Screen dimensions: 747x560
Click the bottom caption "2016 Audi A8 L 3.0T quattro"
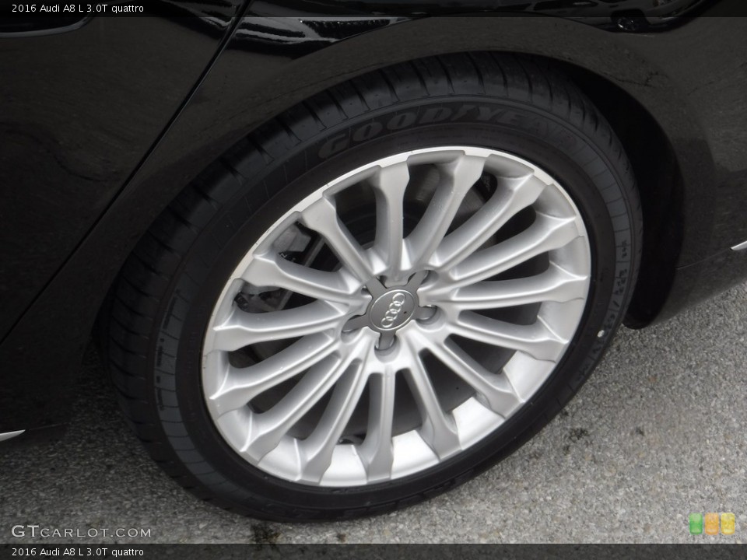[x=78, y=552]
